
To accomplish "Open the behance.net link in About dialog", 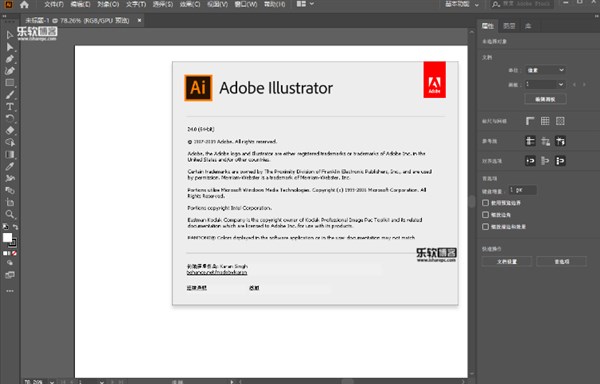I will pyautogui.click(x=217, y=273).
